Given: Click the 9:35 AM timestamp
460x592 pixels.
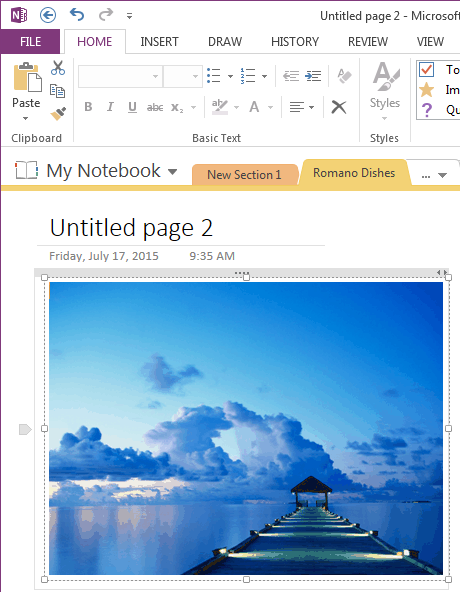Looking at the screenshot, I should click(212, 256).
